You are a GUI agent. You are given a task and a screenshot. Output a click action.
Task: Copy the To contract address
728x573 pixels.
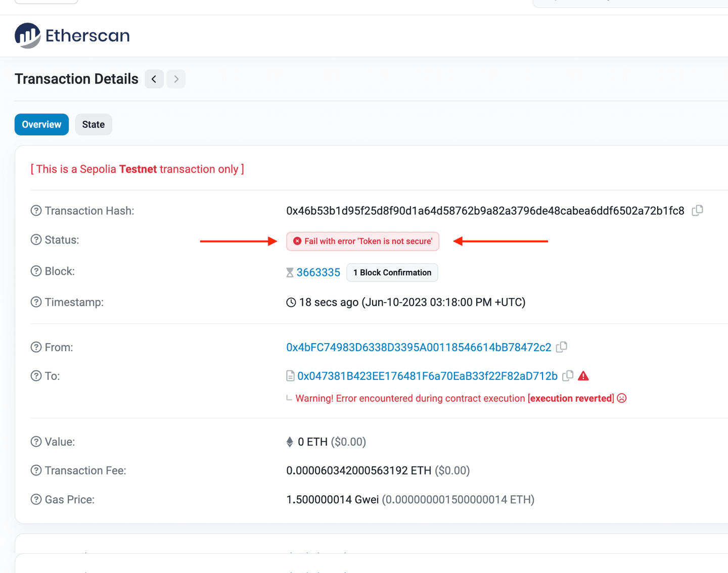(x=568, y=376)
